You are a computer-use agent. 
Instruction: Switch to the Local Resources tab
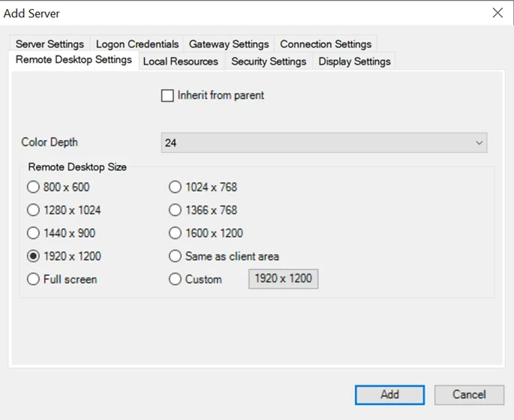181,61
